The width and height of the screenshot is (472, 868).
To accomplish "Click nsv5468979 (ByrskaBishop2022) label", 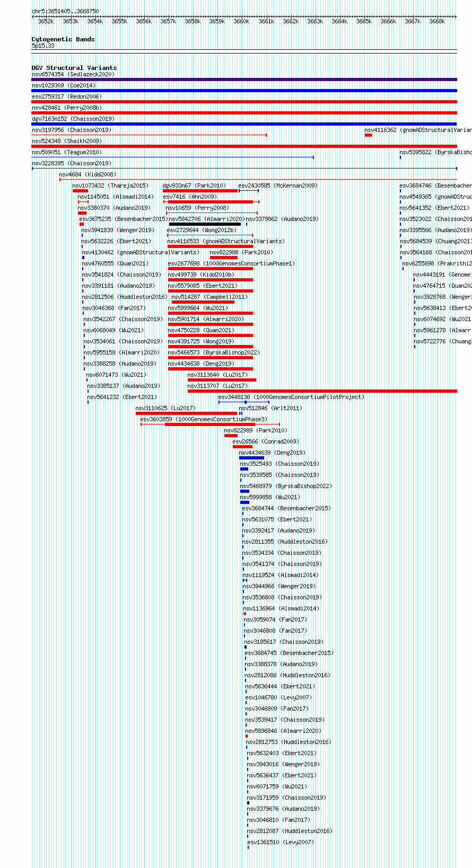I will pyautogui.click(x=285, y=486).
